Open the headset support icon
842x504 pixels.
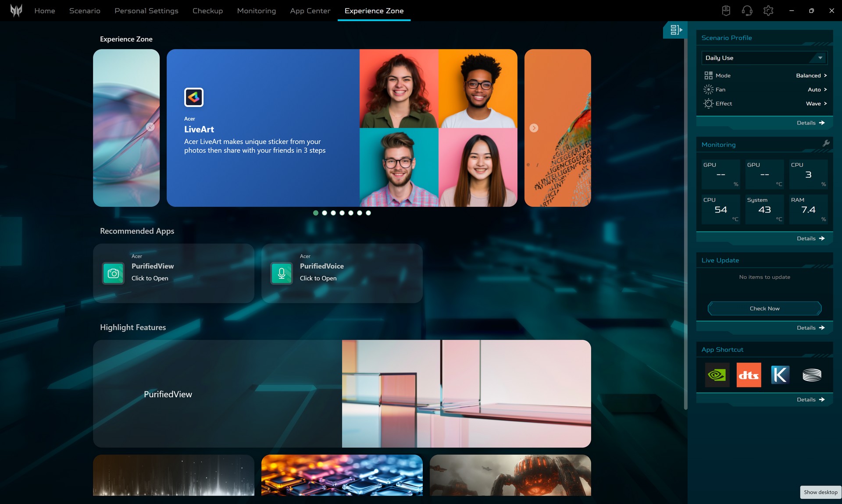point(747,11)
